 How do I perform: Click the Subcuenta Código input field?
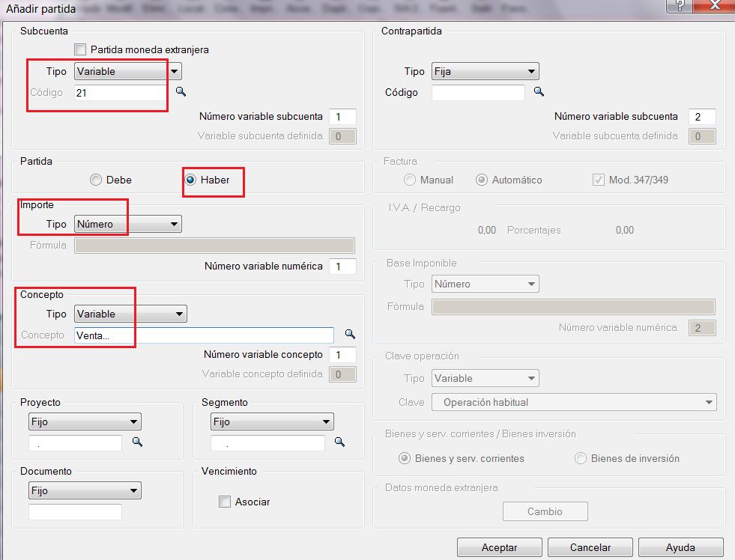coord(120,92)
